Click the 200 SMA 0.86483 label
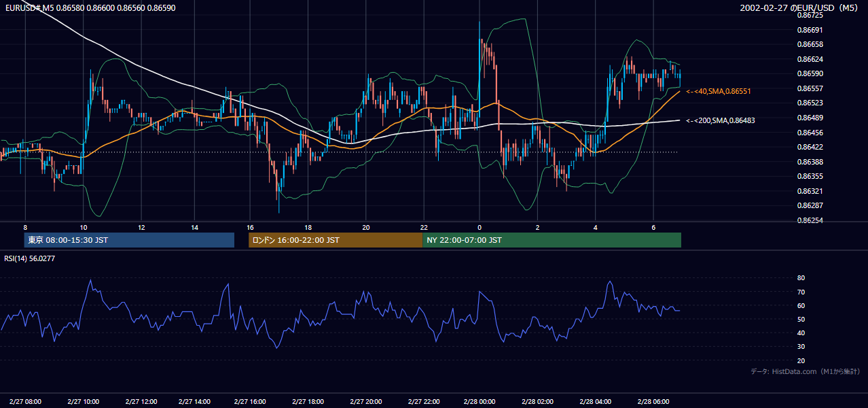 [720, 120]
